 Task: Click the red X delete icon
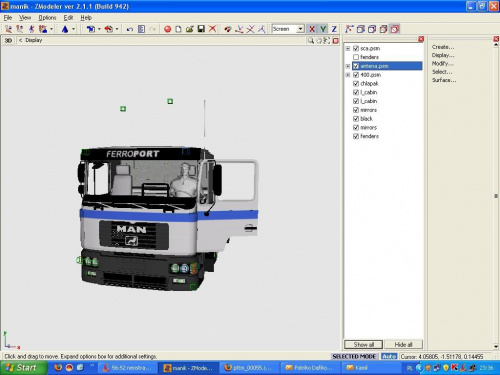click(x=212, y=29)
